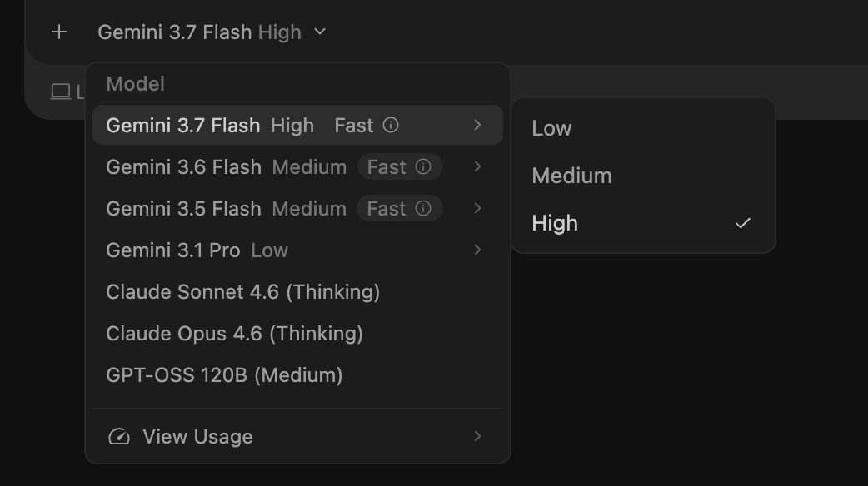868x486 pixels.
Task: Select Gemini 3.1 Pro Low entry
Action: point(298,250)
